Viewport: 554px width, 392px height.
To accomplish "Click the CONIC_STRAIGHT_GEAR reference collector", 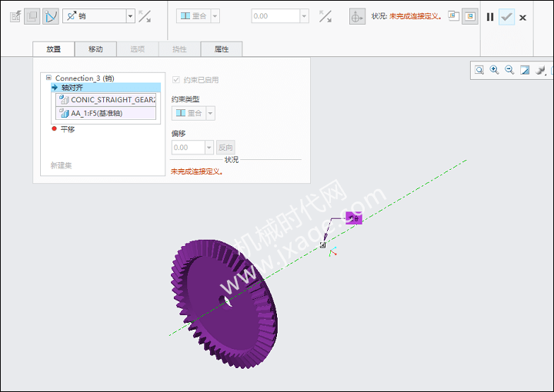I will [105, 99].
